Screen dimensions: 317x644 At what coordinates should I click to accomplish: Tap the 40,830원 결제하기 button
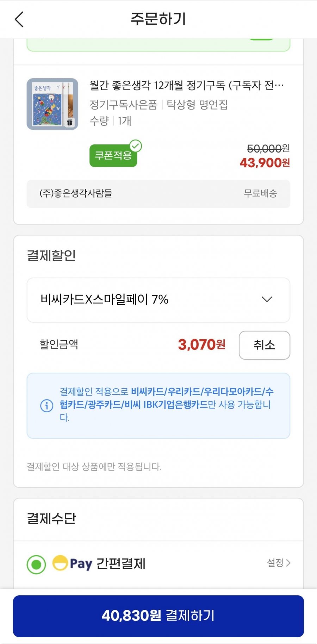pyautogui.click(x=158, y=616)
